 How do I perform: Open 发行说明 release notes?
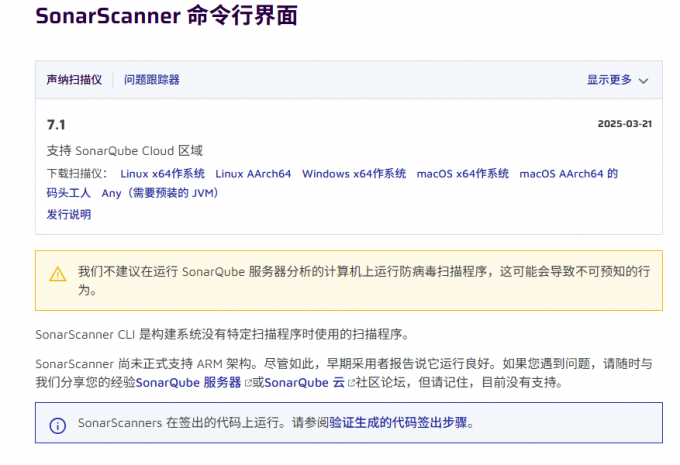[69, 214]
